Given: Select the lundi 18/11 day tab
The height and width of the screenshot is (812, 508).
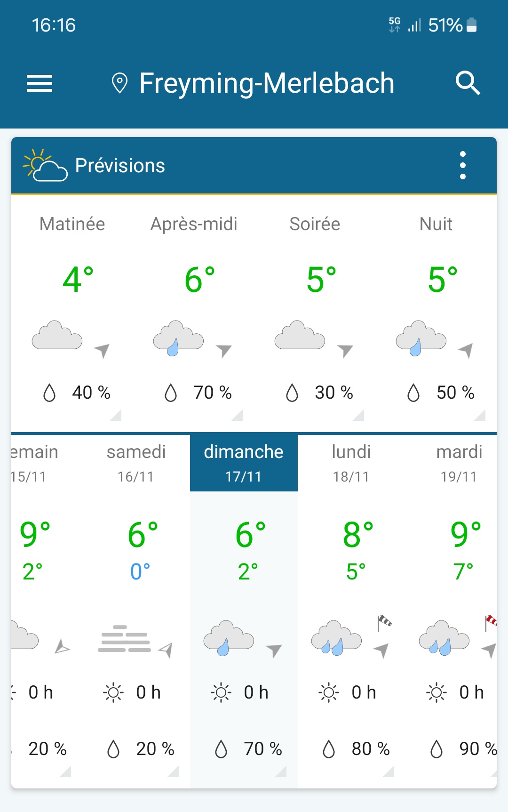Looking at the screenshot, I should (x=351, y=463).
